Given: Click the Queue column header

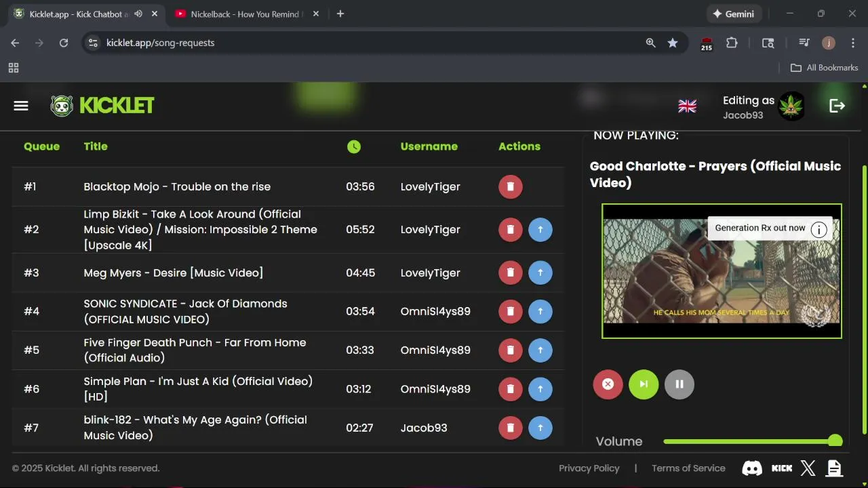Looking at the screenshot, I should (42, 146).
